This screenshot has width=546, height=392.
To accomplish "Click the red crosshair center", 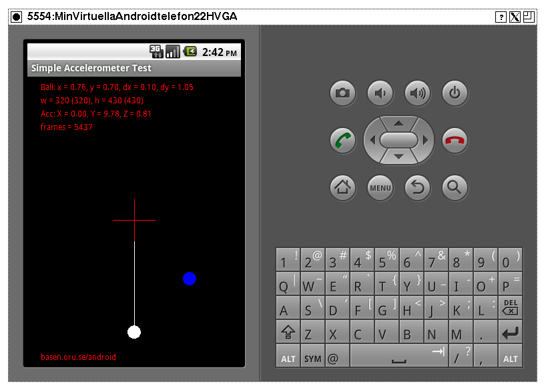I will coord(134,220).
